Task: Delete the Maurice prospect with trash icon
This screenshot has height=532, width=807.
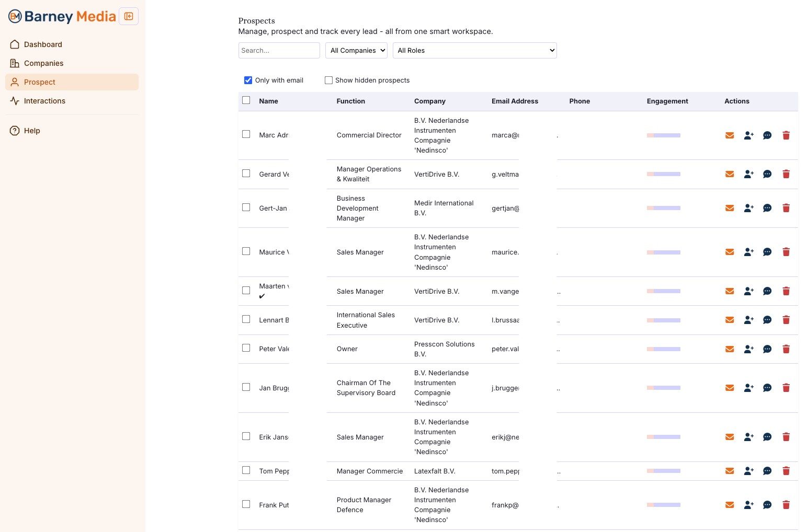Action: [x=786, y=252]
